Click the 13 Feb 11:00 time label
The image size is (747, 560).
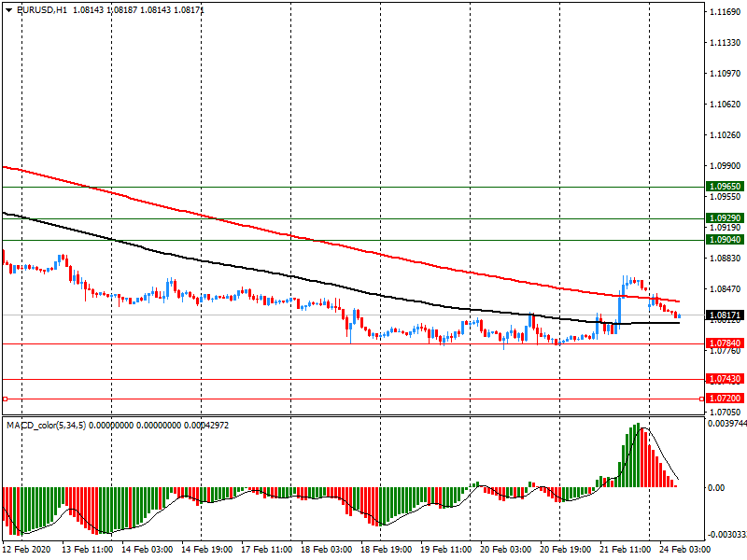click(87, 549)
